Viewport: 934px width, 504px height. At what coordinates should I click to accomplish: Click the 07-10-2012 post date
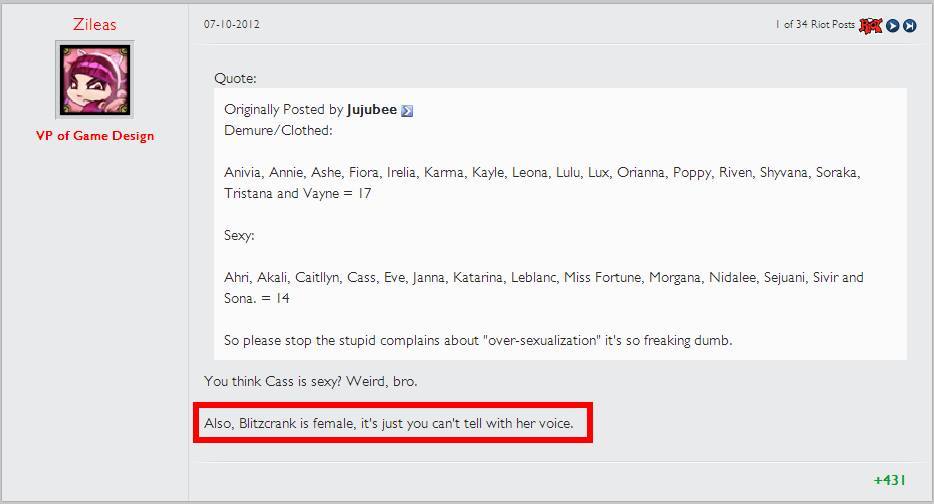(232, 24)
